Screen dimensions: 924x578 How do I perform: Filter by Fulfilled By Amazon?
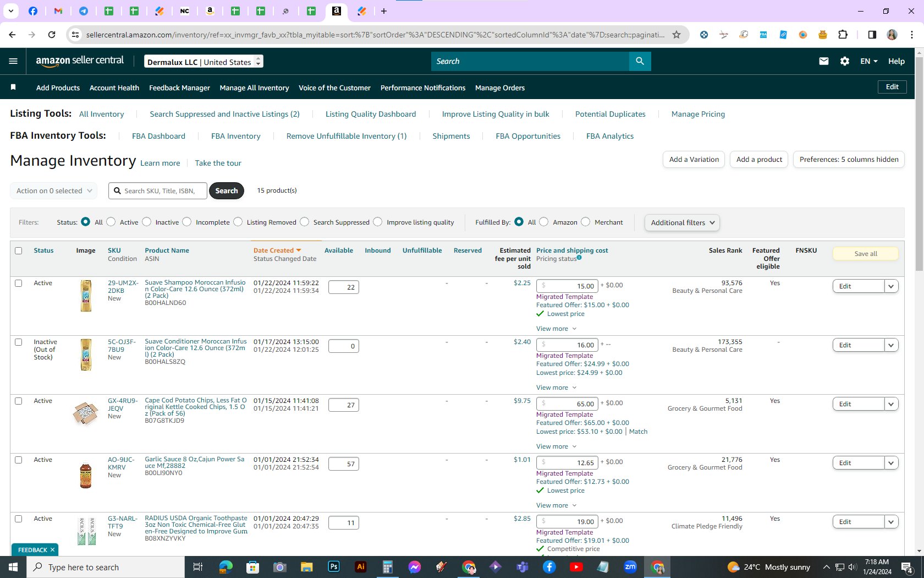point(544,222)
